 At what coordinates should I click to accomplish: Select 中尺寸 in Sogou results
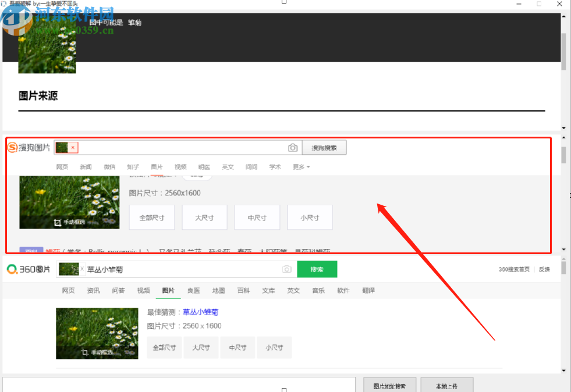point(257,218)
